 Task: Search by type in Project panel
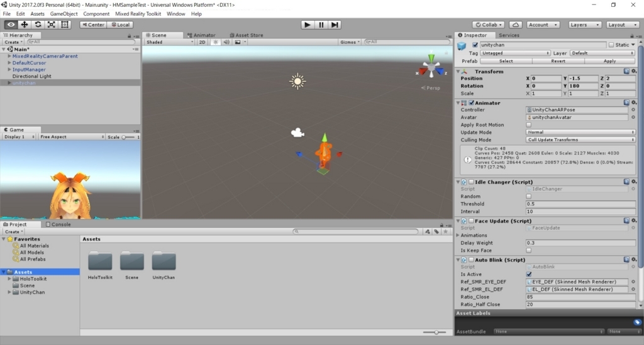tap(428, 231)
